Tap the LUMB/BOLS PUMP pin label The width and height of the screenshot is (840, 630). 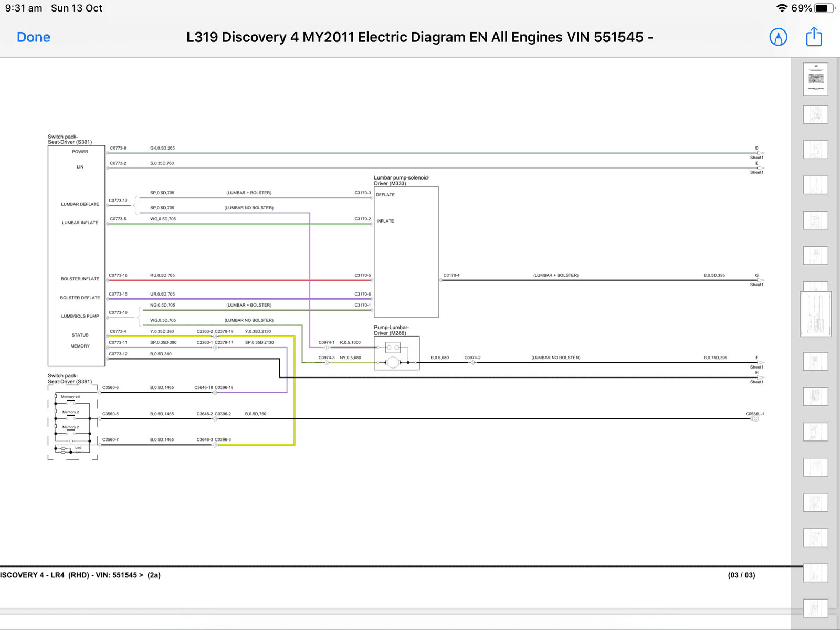pyautogui.click(x=80, y=316)
